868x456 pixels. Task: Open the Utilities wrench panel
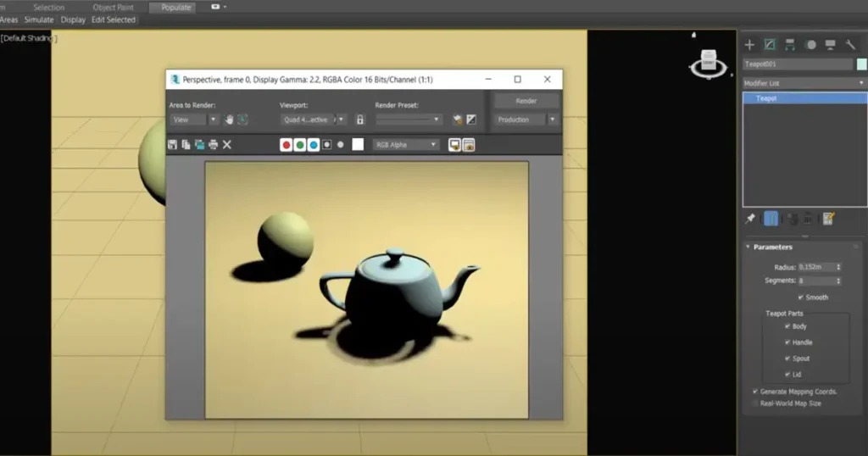[850, 44]
